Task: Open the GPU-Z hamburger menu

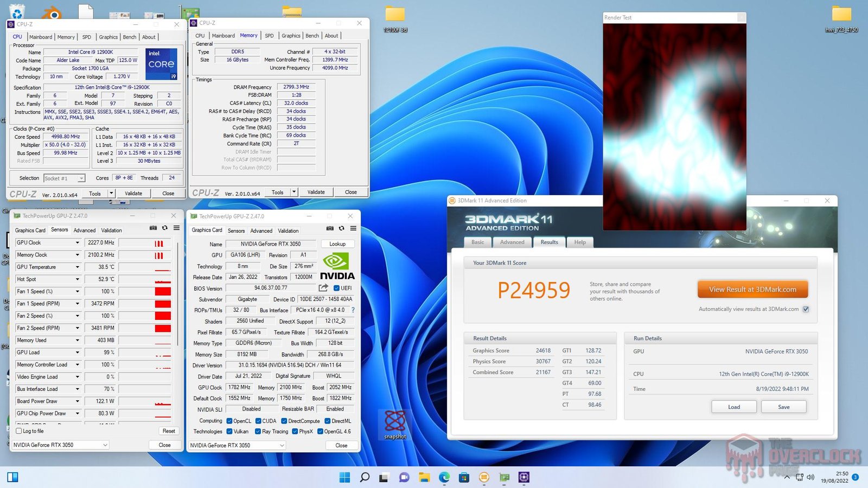Action: click(x=353, y=229)
